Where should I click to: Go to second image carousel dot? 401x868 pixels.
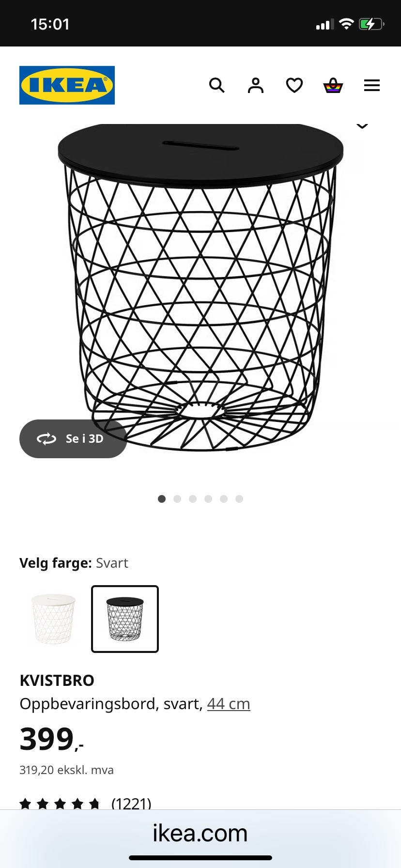[177, 499]
